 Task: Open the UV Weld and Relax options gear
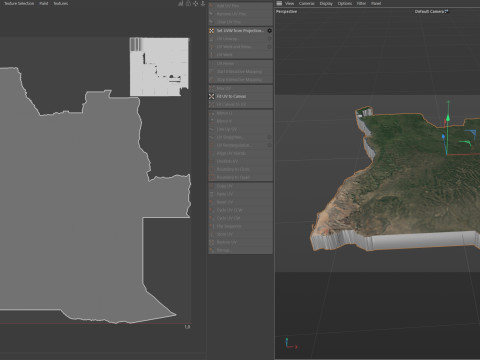point(269,47)
